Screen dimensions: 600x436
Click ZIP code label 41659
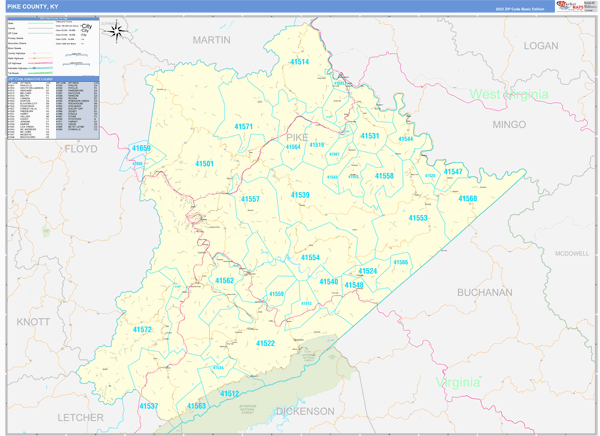point(141,148)
